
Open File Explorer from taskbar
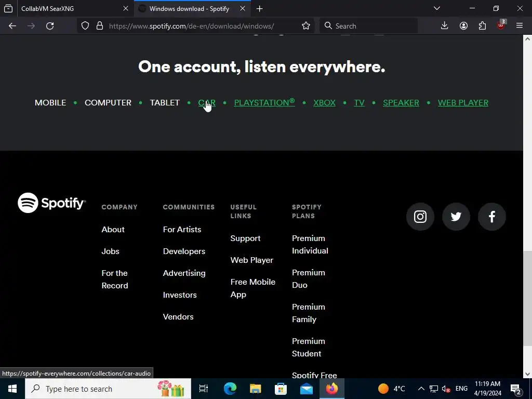[x=255, y=389]
